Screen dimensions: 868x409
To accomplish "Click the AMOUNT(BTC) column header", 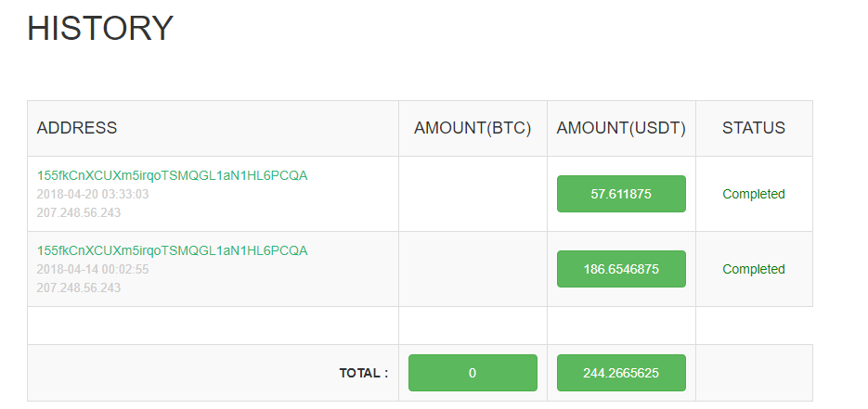I will pos(473,128).
